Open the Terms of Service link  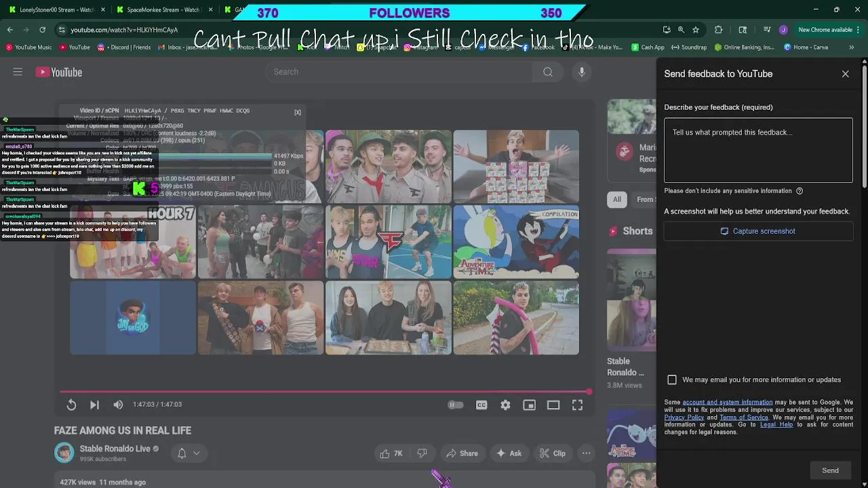tap(744, 417)
